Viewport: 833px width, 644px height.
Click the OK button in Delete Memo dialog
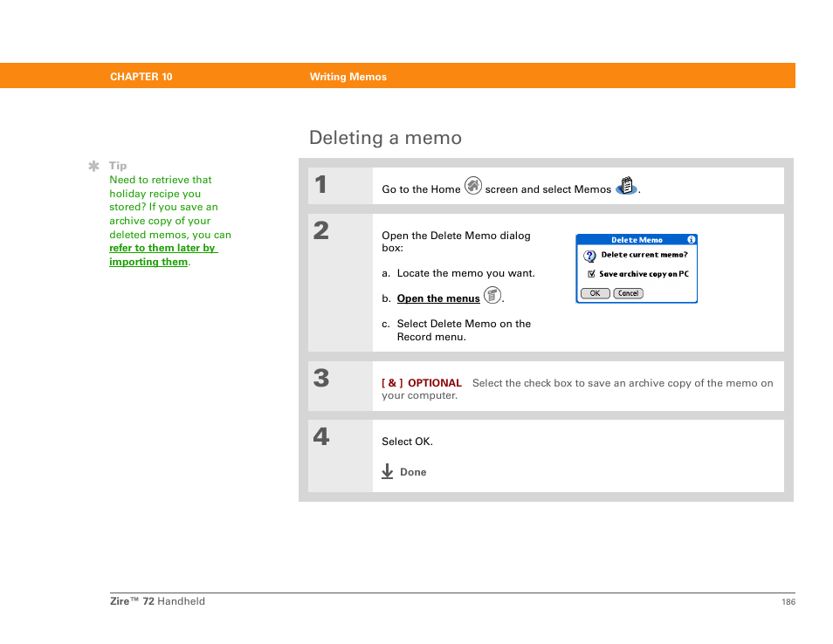coord(595,293)
